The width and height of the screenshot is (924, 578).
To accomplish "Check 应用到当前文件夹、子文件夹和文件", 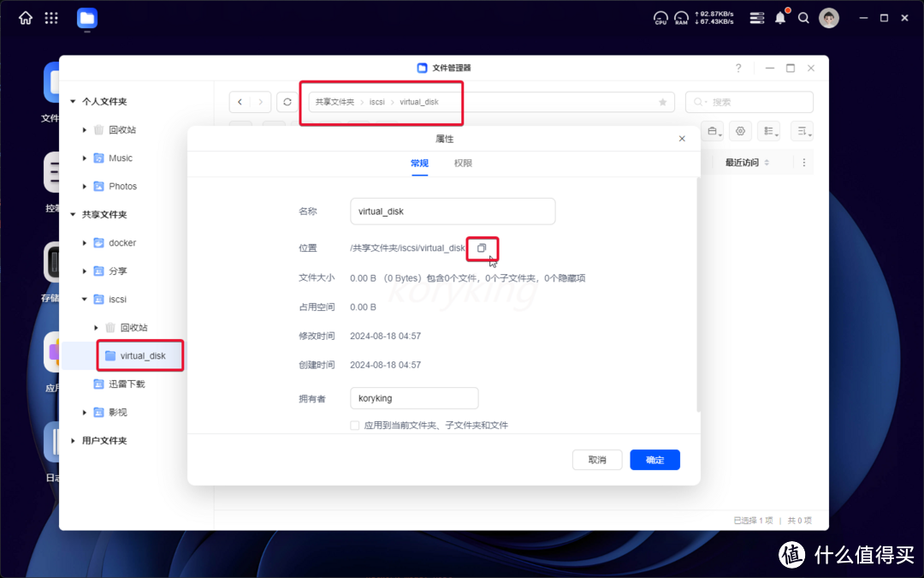I will click(x=353, y=425).
